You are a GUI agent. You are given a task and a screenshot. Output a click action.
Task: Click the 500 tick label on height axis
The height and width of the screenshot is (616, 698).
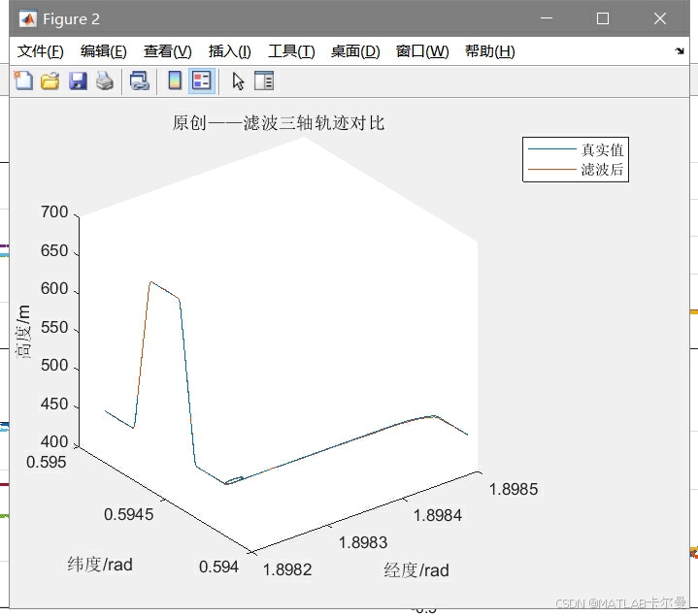coord(54,365)
